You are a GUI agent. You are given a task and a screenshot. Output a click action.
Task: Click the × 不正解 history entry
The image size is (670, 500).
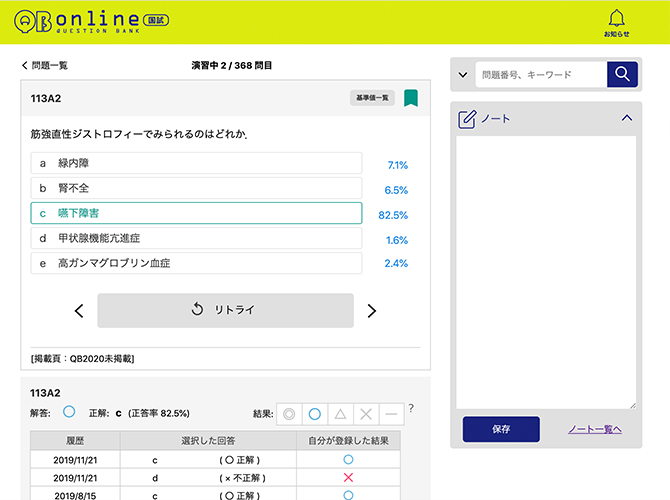click(x=242, y=478)
